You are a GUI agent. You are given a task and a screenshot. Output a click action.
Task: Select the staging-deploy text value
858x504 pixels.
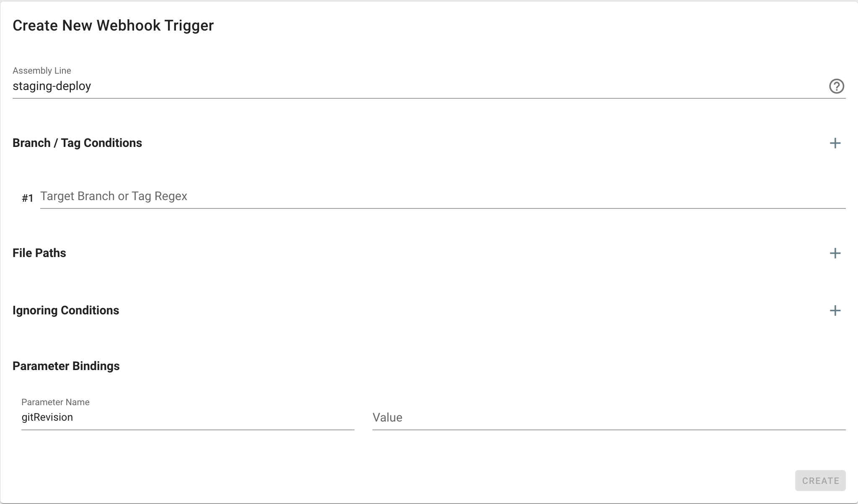coord(52,86)
